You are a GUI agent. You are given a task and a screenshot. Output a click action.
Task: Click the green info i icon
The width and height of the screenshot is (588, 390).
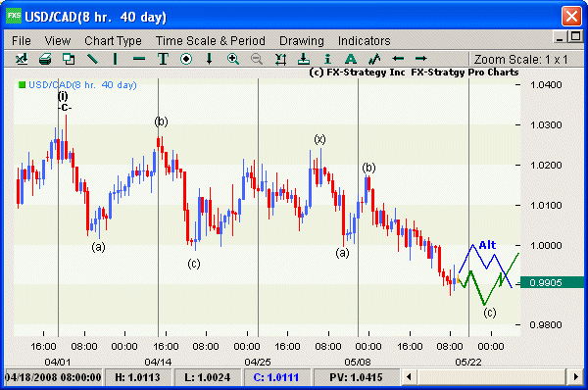coord(327,59)
